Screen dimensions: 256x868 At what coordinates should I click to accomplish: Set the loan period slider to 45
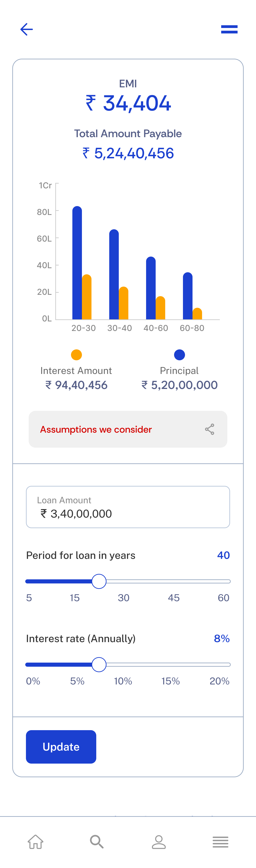pos(174,581)
